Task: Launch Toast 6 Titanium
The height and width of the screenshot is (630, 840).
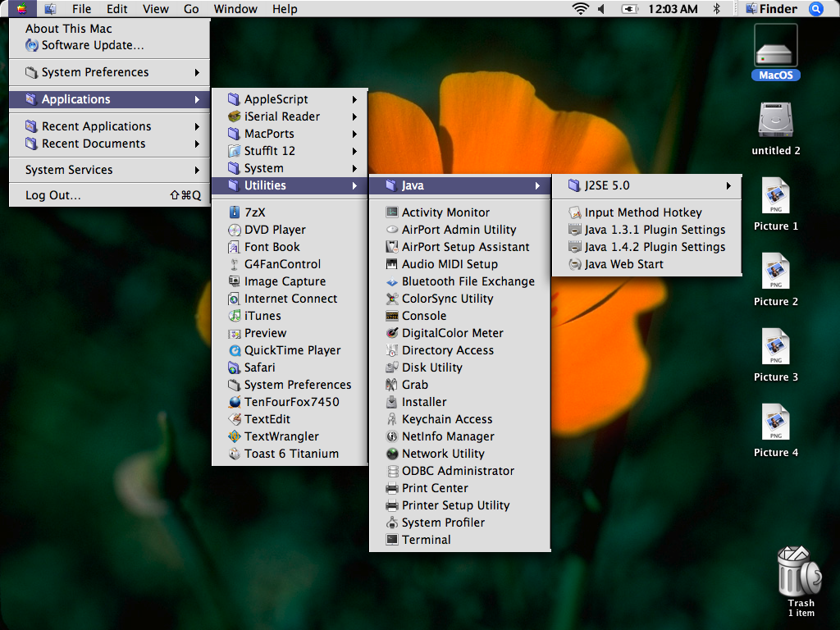Action: [x=290, y=453]
